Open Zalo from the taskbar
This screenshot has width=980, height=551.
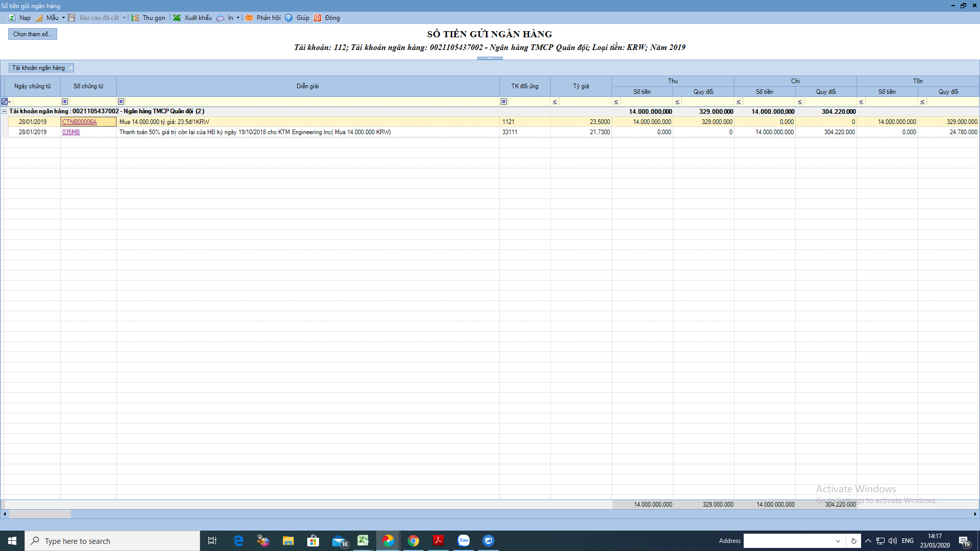(463, 541)
